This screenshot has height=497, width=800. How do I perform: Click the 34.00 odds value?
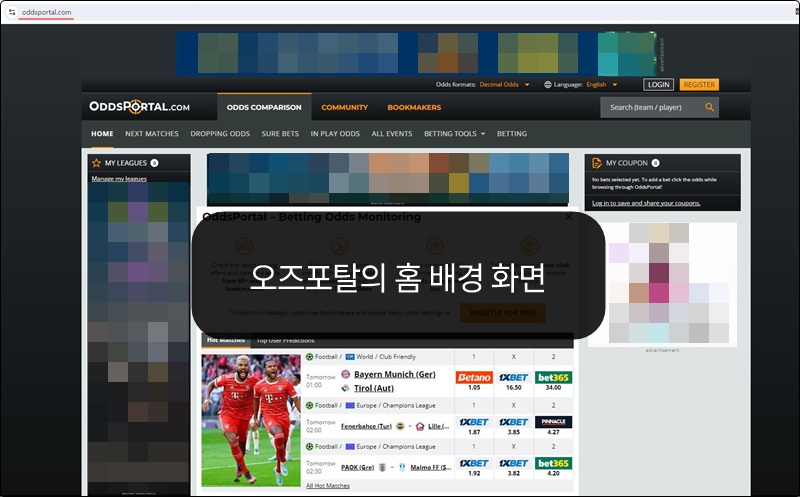(x=553, y=388)
